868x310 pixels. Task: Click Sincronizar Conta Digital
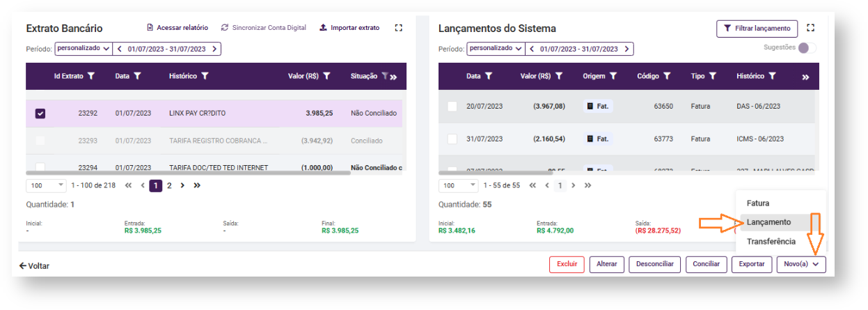click(263, 28)
